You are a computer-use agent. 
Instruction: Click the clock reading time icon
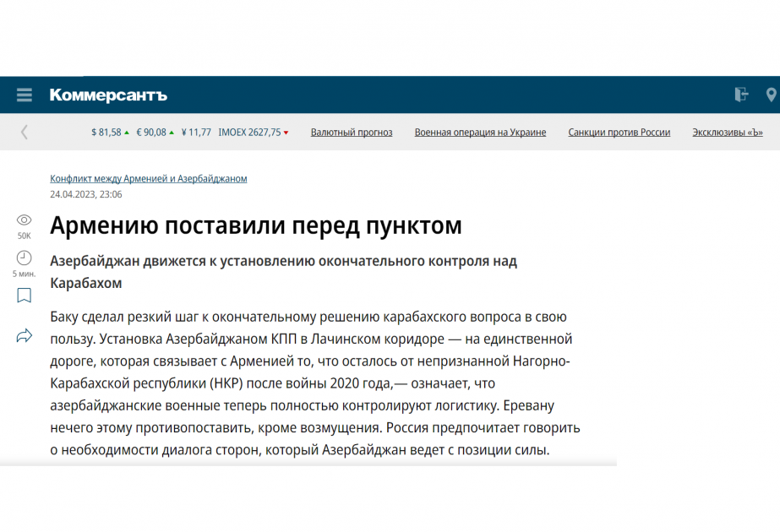point(24,258)
